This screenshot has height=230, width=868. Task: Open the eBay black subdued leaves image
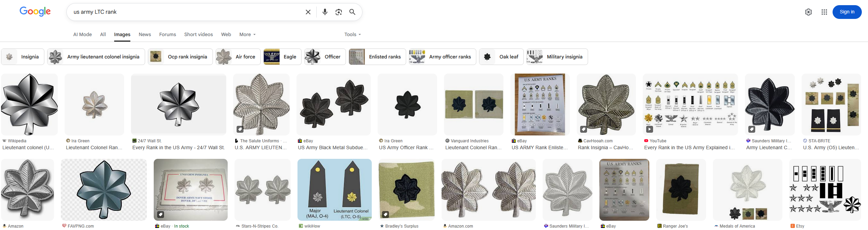click(334, 104)
